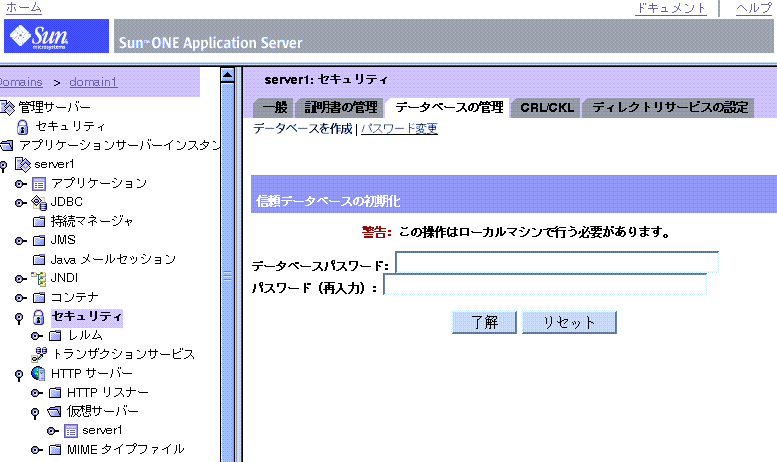Expand server1 under 仮想サーバー
The height and width of the screenshot is (462, 777).
53,431
